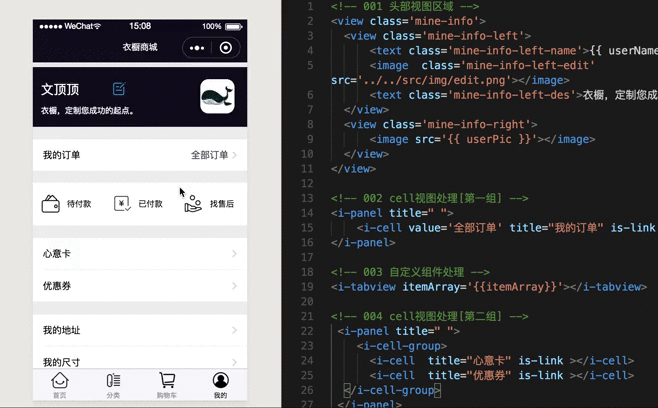Click '../../src/img/edit.png' path in code

pyautogui.click(x=434, y=80)
